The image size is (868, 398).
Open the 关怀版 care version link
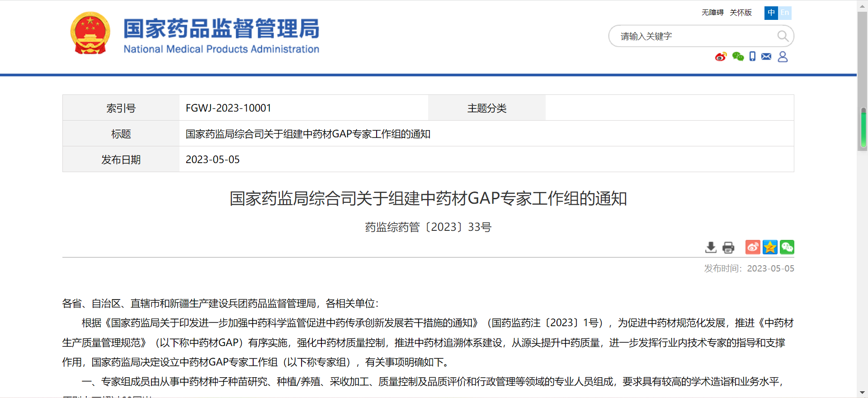click(741, 13)
